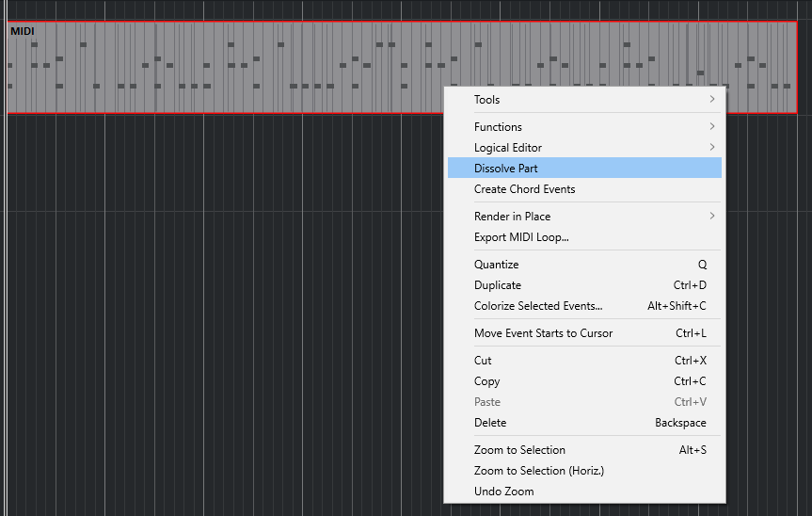Choose Move Event Starts to Cursor
Viewport: 812px width, 516px height.
(x=543, y=333)
